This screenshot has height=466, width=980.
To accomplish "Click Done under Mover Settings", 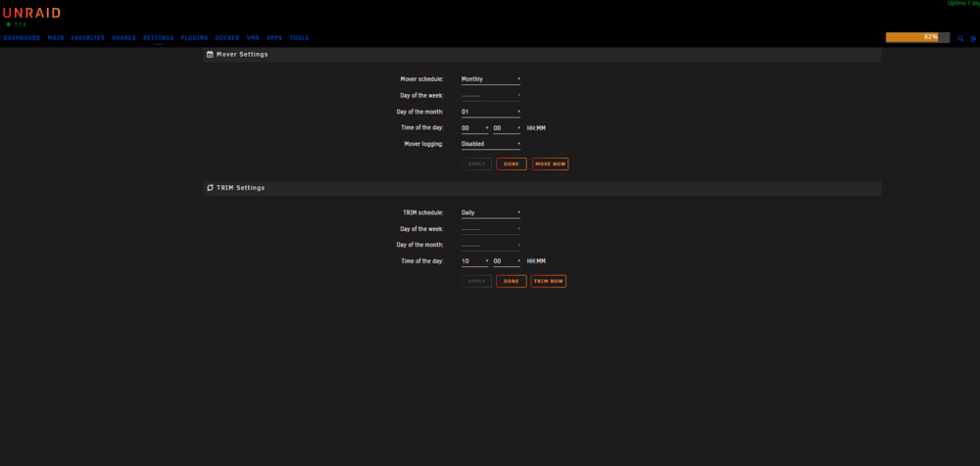I will click(x=512, y=163).
